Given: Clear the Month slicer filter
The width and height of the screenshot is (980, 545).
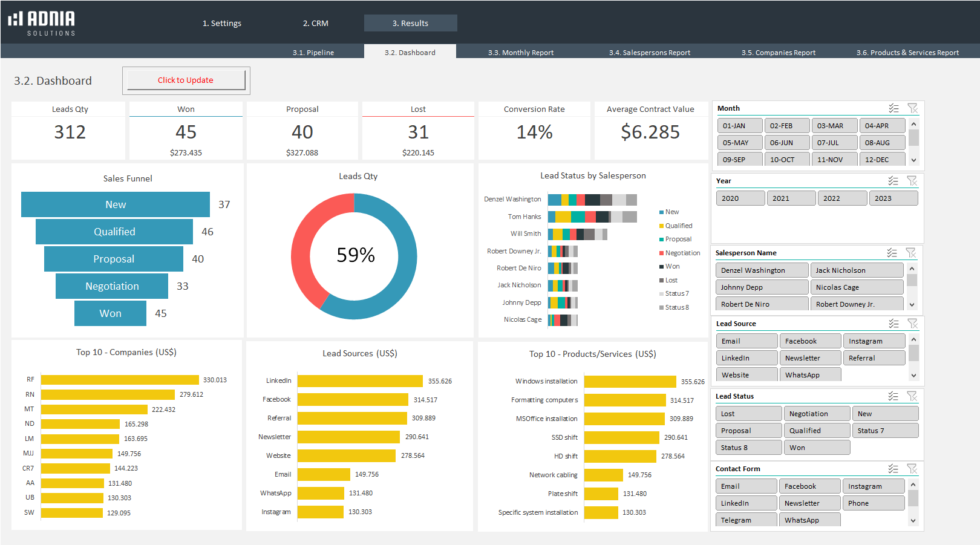Looking at the screenshot, I should (x=912, y=108).
